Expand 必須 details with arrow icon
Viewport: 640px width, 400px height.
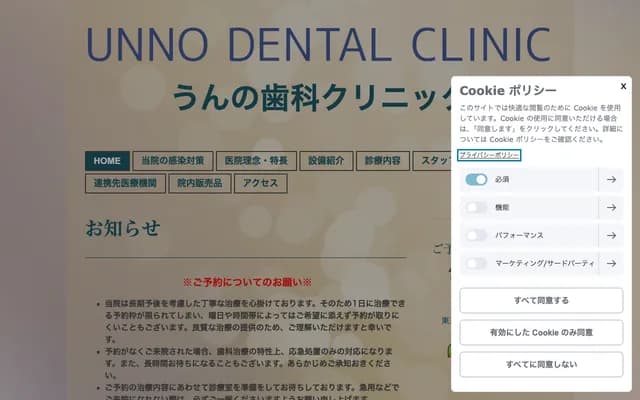click(610, 180)
